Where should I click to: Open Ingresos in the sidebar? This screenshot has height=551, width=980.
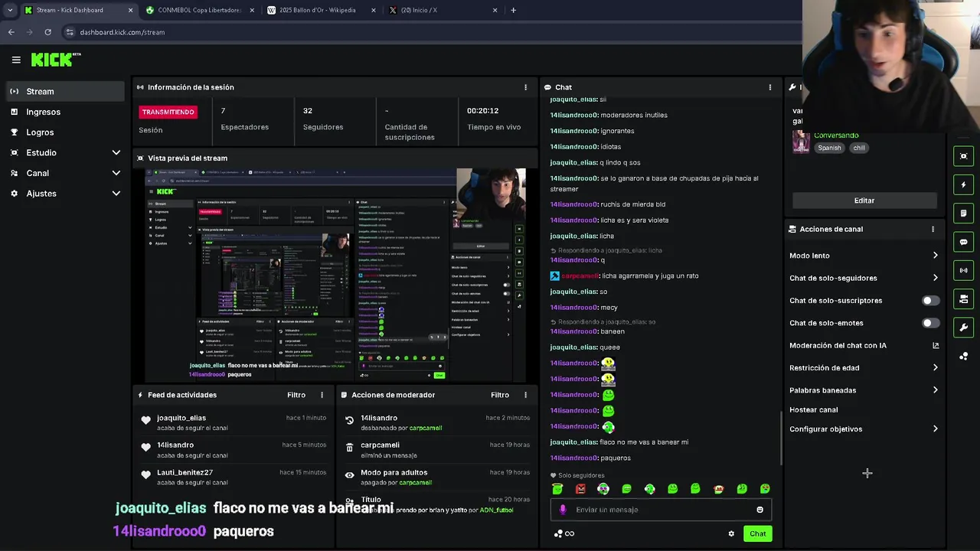[x=65, y=112]
